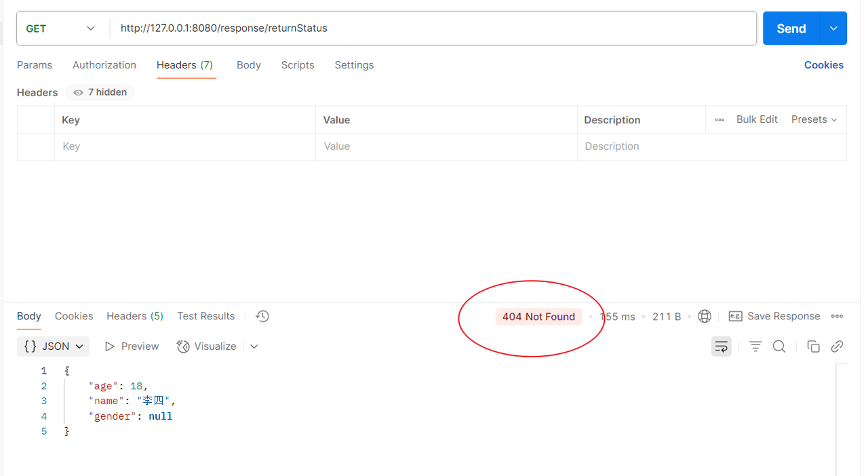Switch to the Authorization tab
The width and height of the screenshot is (868, 476).
point(104,65)
